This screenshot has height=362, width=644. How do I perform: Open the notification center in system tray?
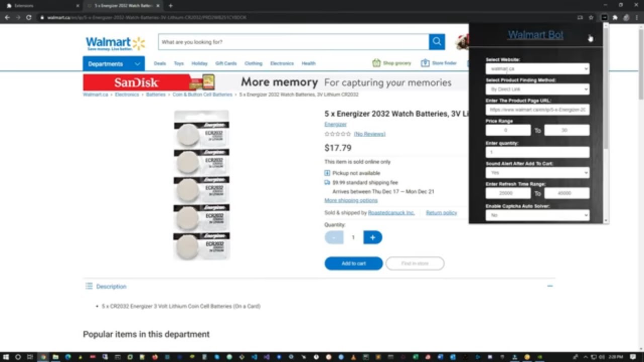point(633,357)
